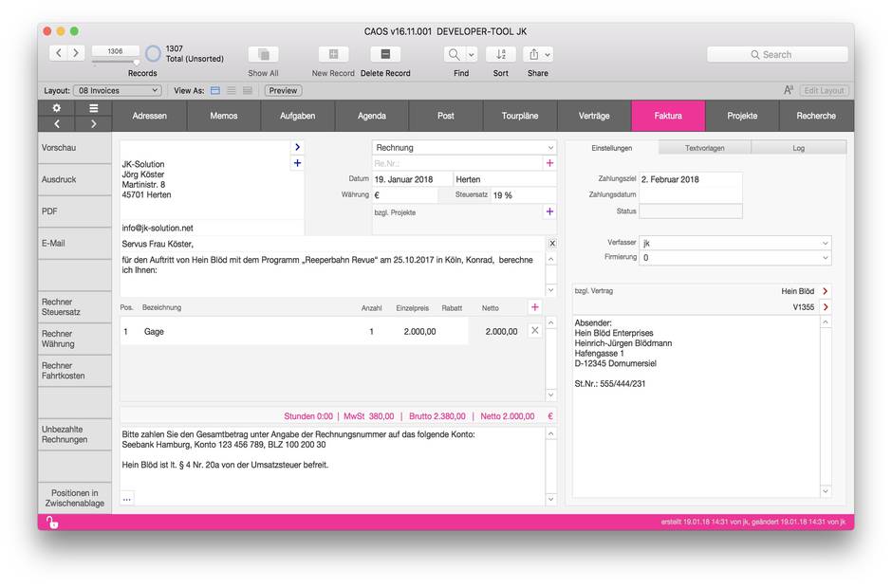
Task: Open the Verfasser dropdown
Action: tap(735, 243)
